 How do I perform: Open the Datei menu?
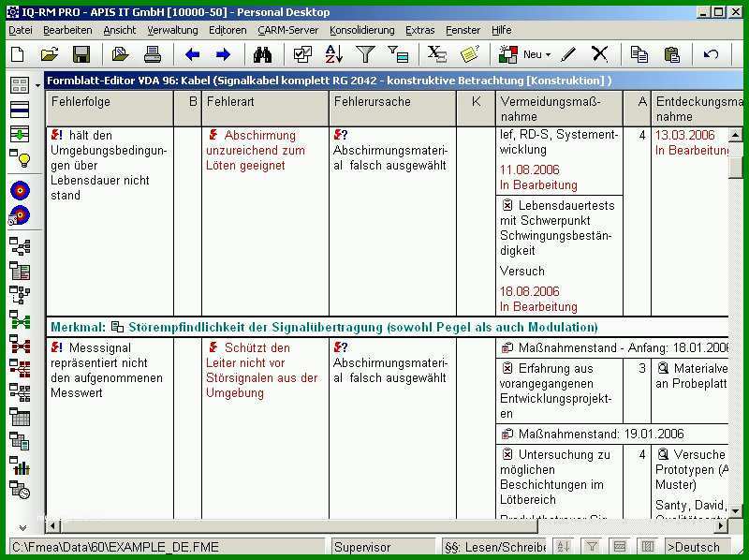click(x=21, y=30)
